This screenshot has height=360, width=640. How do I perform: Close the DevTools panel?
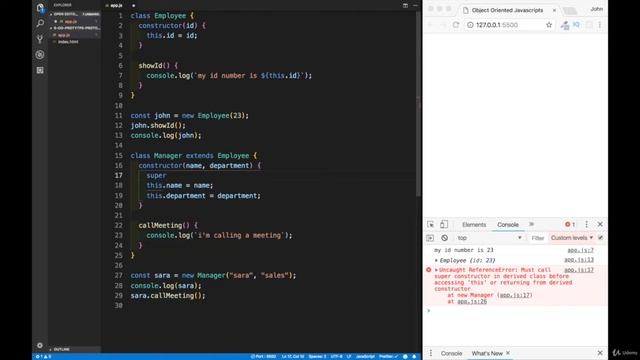coord(600,224)
